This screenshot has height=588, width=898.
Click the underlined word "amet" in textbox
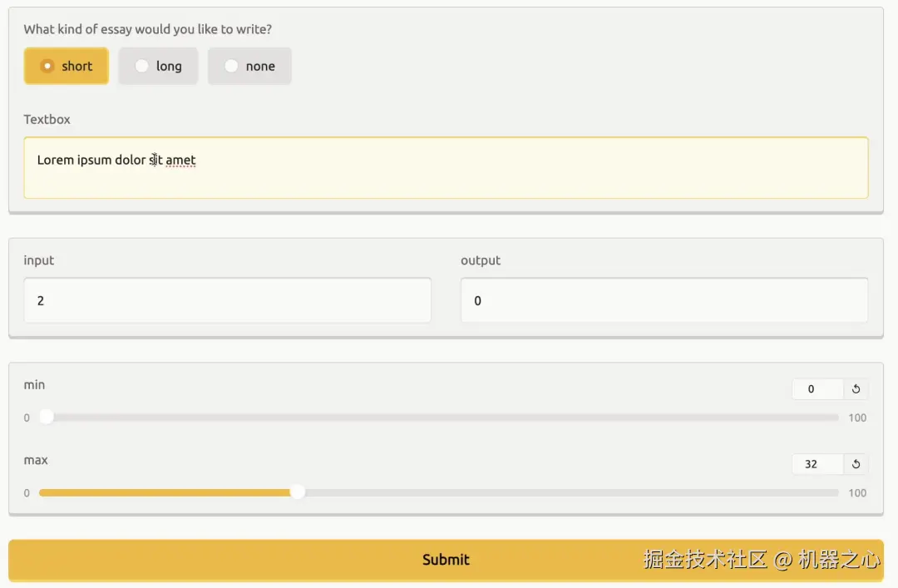pyautogui.click(x=180, y=160)
